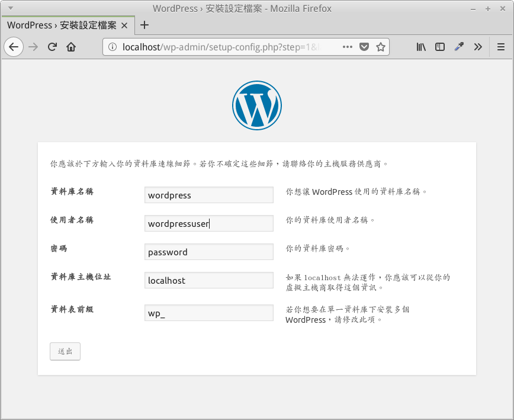Open the Firefox home page
The image size is (514, 420).
[x=71, y=47]
